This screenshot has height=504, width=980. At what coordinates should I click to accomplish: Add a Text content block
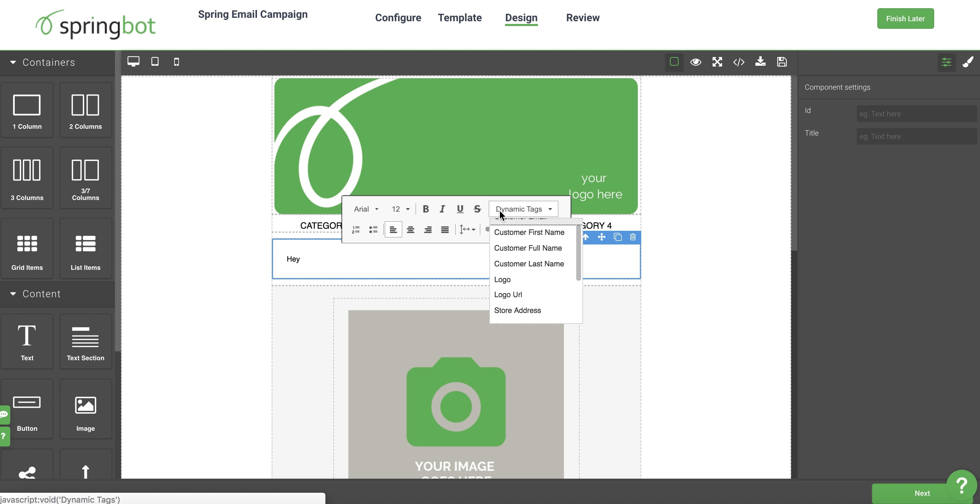(x=27, y=341)
